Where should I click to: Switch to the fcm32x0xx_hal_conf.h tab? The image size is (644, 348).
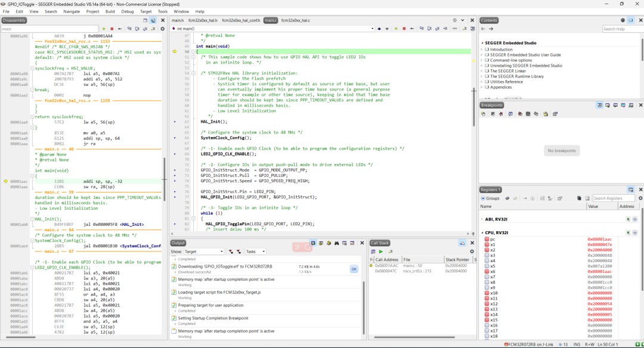coord(240,20)
